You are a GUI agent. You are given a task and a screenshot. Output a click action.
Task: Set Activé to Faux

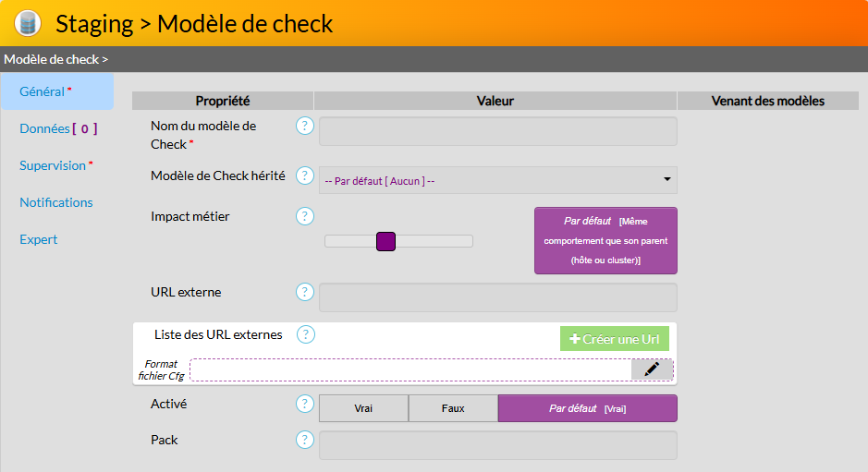(453, 408)
